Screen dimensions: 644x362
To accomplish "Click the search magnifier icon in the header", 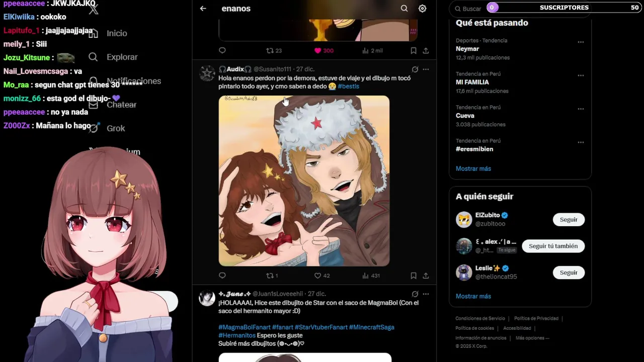I will (x=404, y=9).
